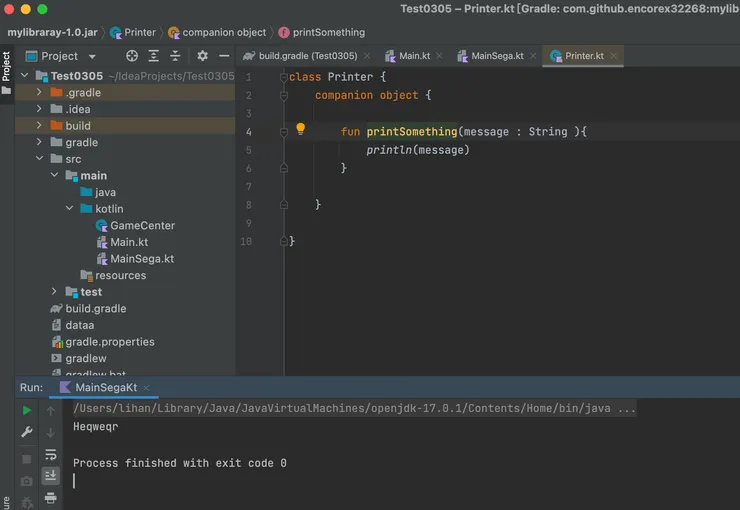Click the locate file target icon
This screenshot has width=740, height=510.
click(x=132, y=56)
